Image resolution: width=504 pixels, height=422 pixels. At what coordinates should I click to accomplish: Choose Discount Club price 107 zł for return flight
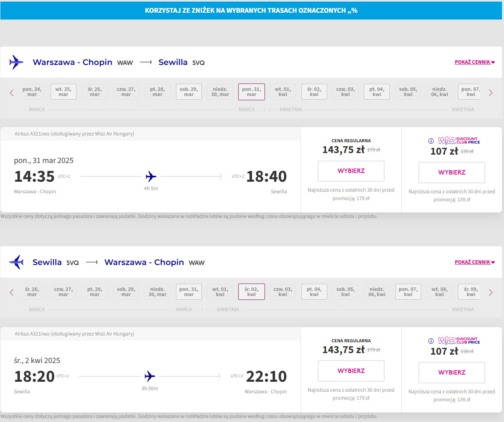tap(451, 373)
